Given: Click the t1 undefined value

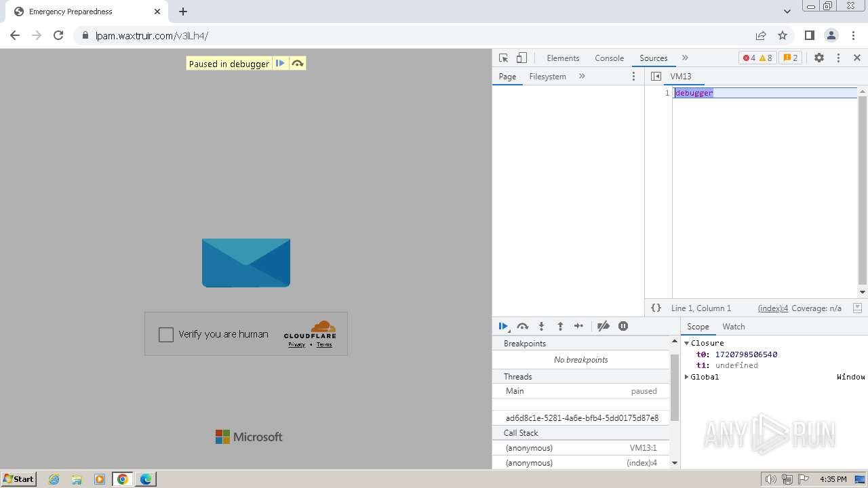Looking at the screenshot, I should click(x=736, y=365).
